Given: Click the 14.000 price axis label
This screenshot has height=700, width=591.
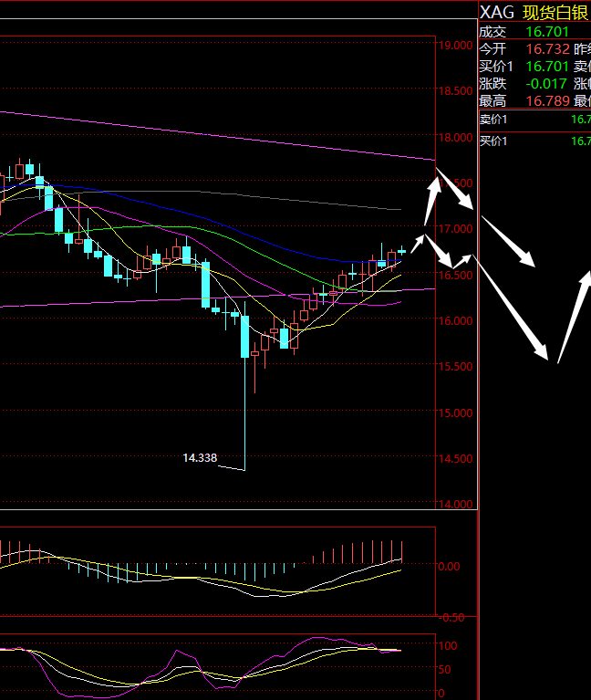Looking at the screenshot, I should (x=455, y=504).
